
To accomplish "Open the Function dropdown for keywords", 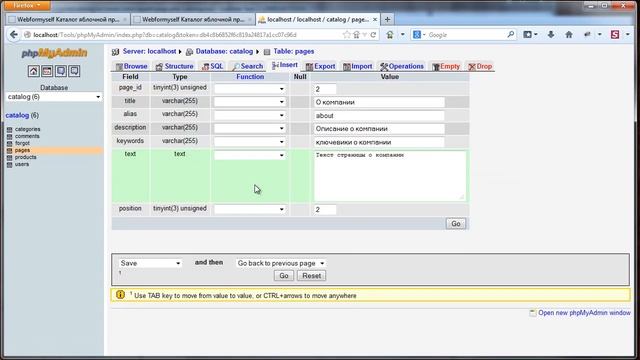I will (249, 142).
